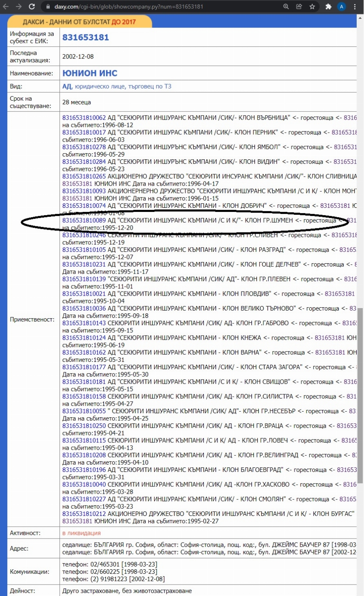The width and height of the screenshot is (364, 596).
Task: Open the Chrome three-dot menu
Action: (355, 6)
